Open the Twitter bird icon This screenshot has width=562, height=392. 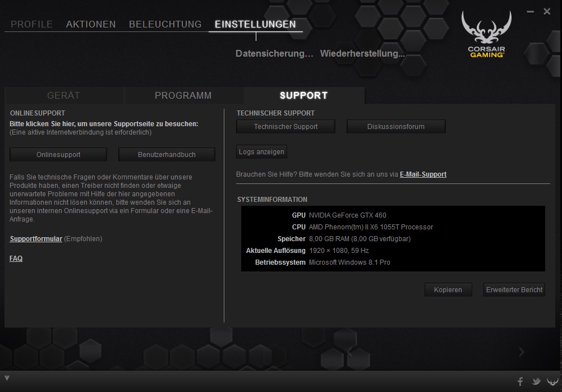pyautogui.click(x=536, y=381)
